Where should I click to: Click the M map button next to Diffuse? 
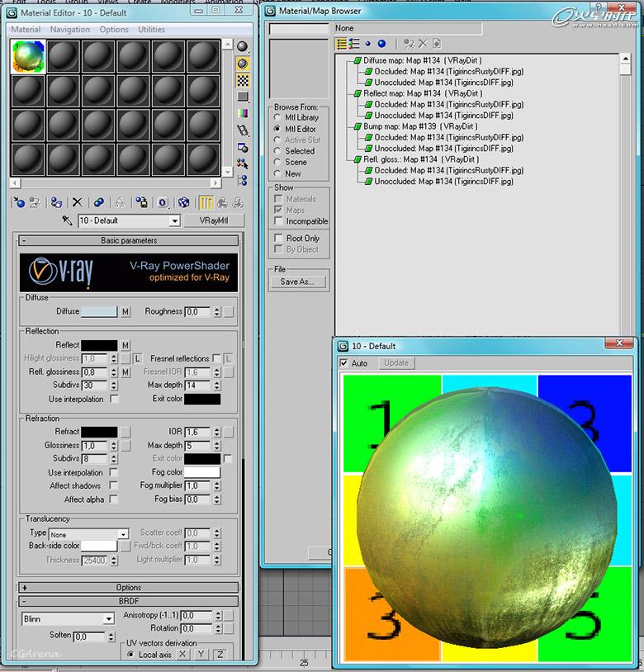pos(125,311)
